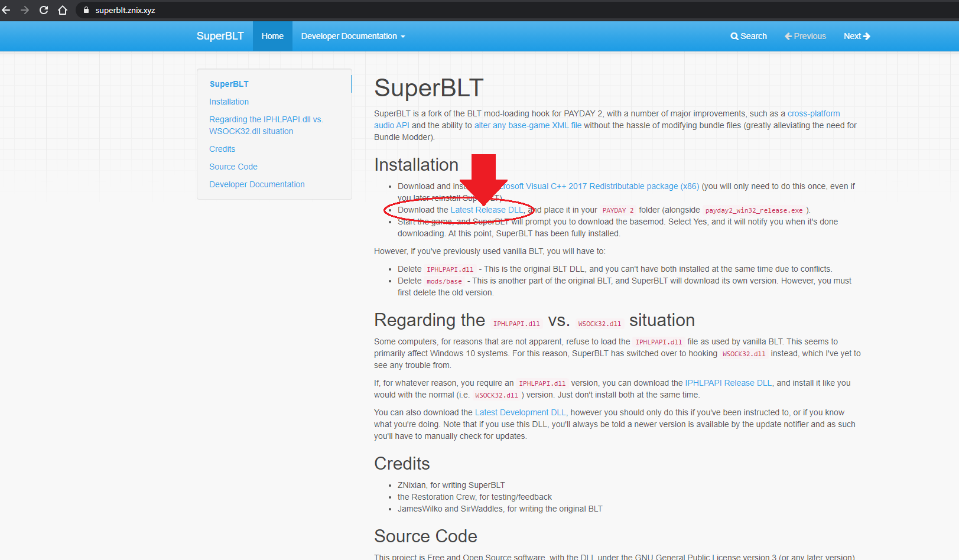Jump to Source Code in the sidebar

[233, 167]
